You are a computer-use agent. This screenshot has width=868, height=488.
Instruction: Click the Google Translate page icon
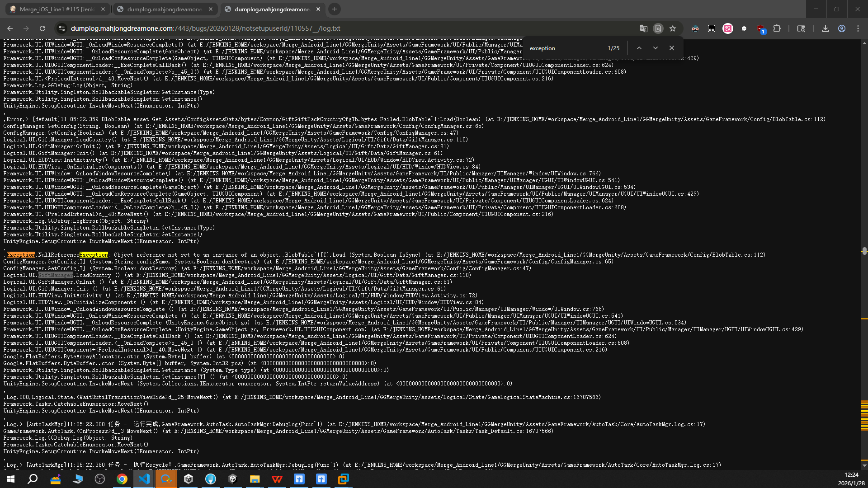click(643, 28)
